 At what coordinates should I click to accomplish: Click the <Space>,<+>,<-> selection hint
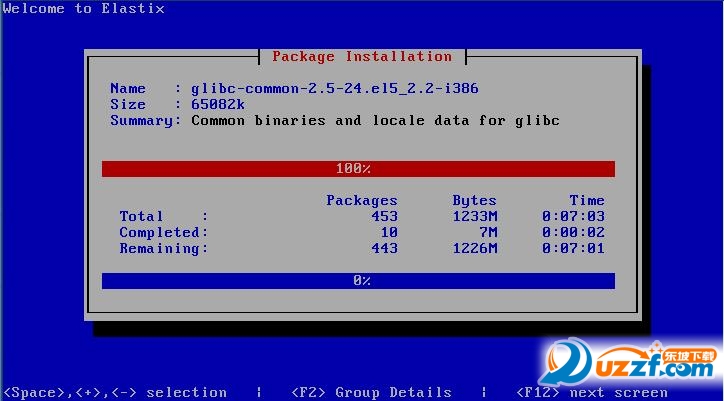click(115, 393)
